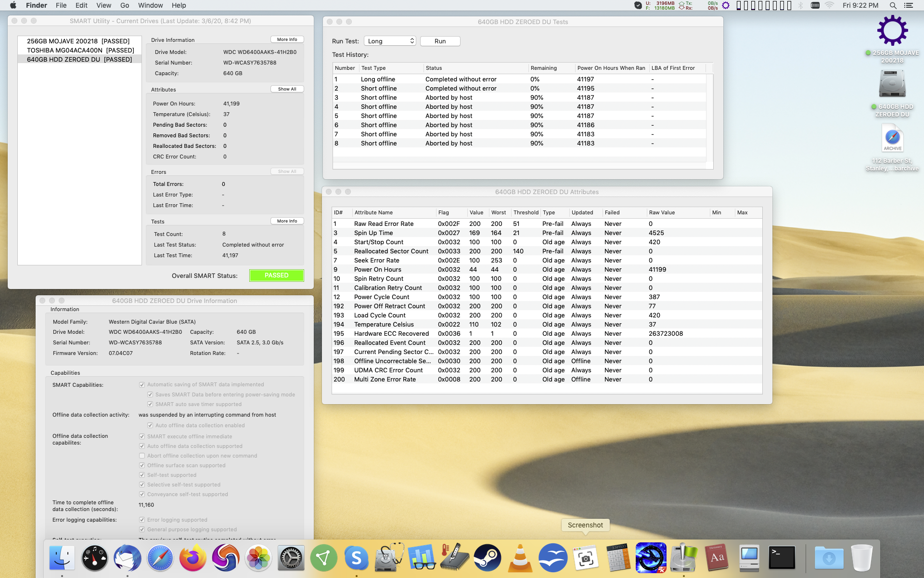Open Screenshot app icon in dock
The width and height of the screenshot is (924, 578).
click(x=585, y=557)
